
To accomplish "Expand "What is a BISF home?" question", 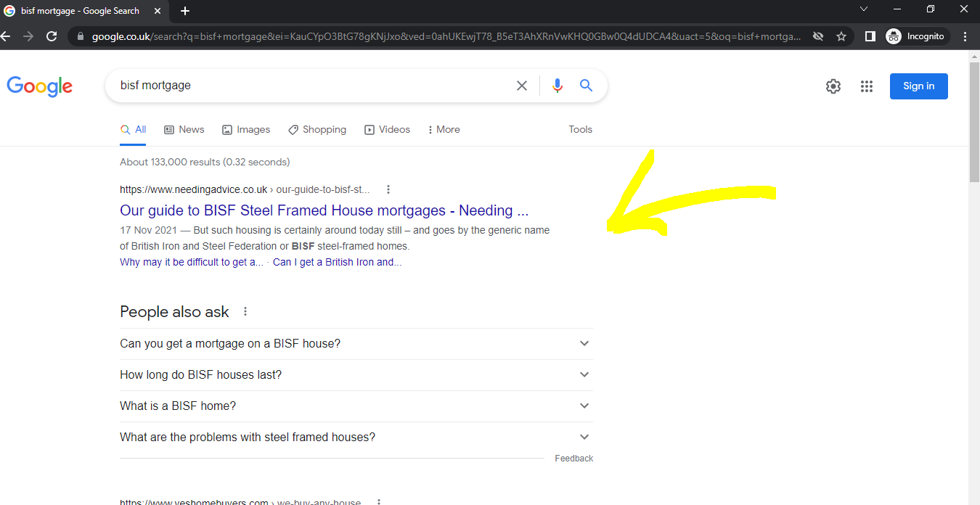I will click(x=355, y=406).
